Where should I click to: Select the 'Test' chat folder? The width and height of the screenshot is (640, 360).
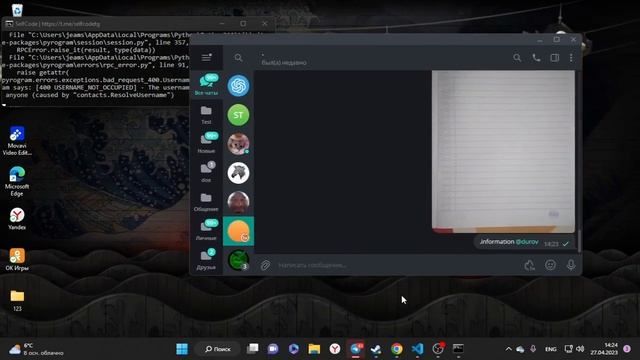coord(207,115)
